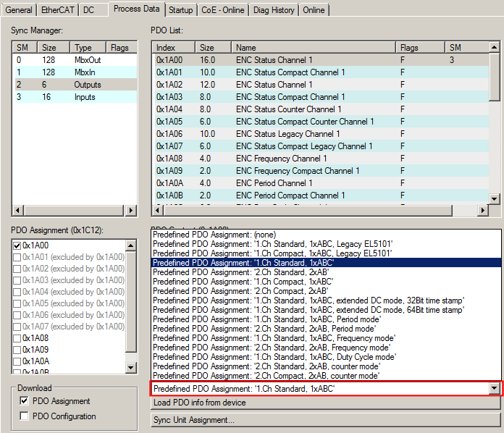The height and width of the screenshot is (433, 504).
Task: Choose extended DC mode 32Bit time stamp assignment
Action: 326,300
